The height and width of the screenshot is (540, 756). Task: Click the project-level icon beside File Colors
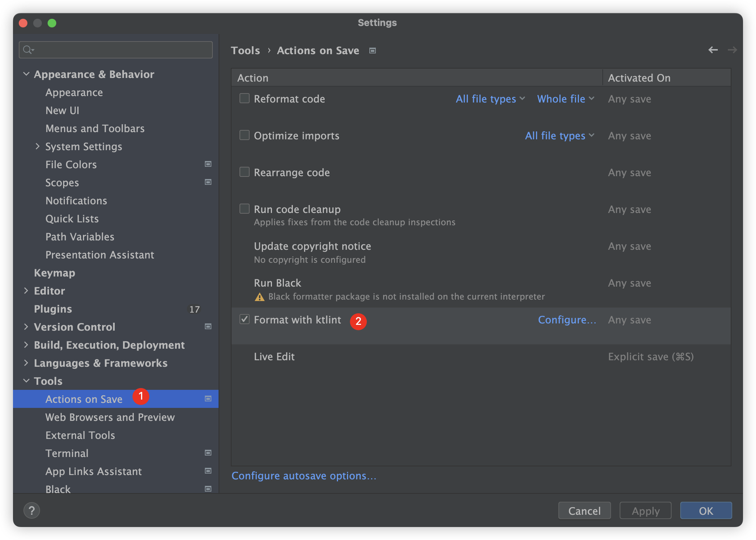pos(208,164)
